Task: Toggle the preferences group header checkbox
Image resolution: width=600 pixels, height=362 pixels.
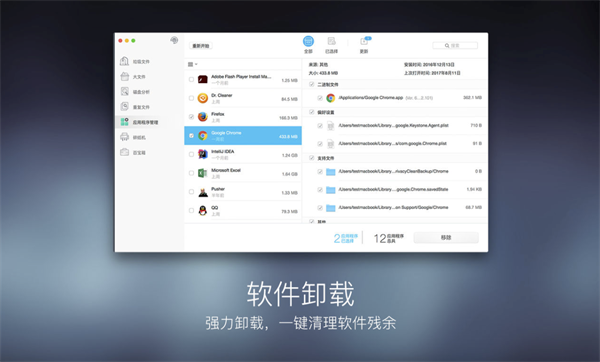Action: [311, 112]
